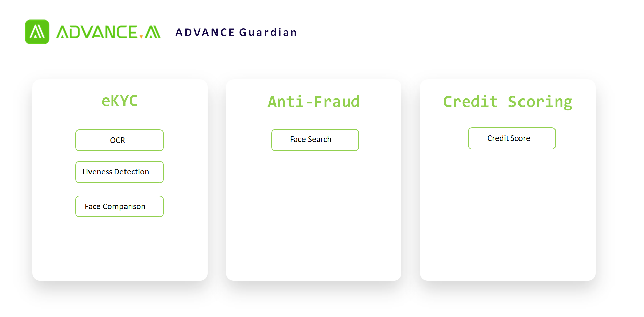Click the stylized AI glyph ending the wordmark
Image resolution: width=644 pixels, height=317 pixels.
click(152, 32)
